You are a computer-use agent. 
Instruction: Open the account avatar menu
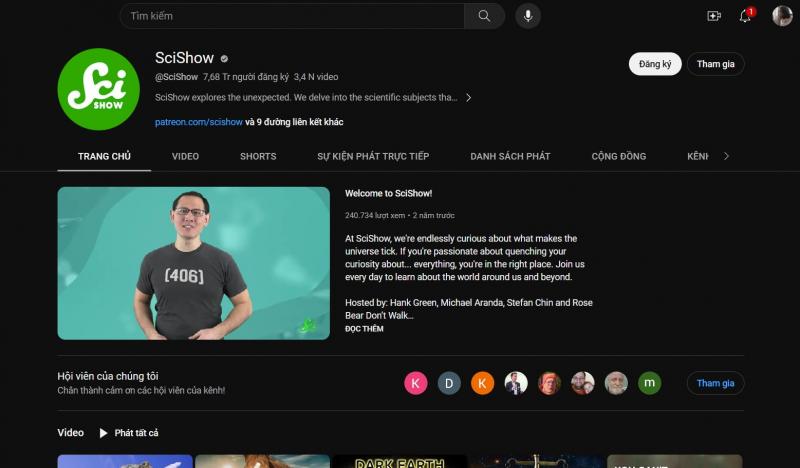tap(782, 16)
